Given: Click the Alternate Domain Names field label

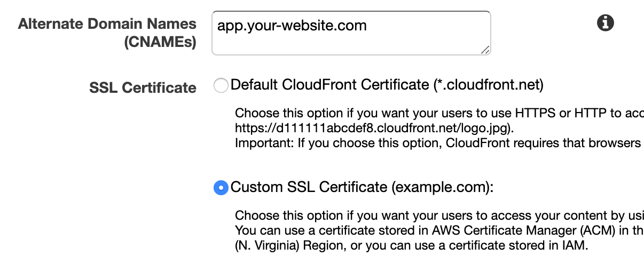Looking at the screenshot, I should click(107, 24).
